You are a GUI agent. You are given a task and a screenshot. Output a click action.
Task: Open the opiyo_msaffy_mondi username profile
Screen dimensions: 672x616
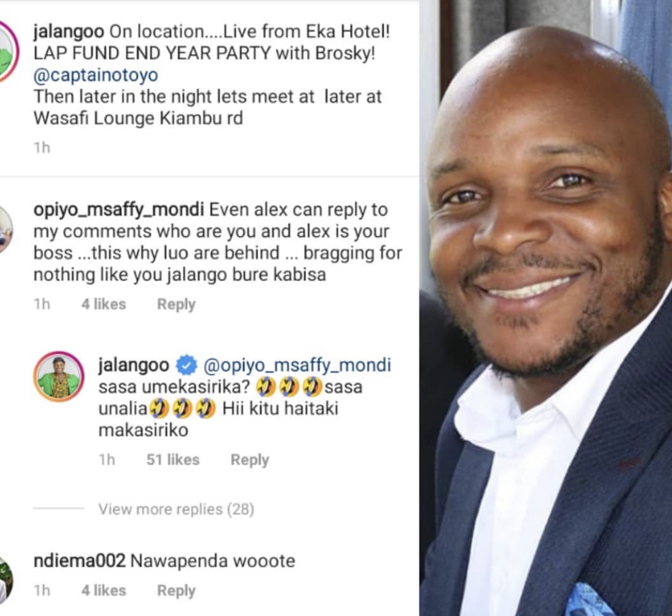tap(119, 210)
